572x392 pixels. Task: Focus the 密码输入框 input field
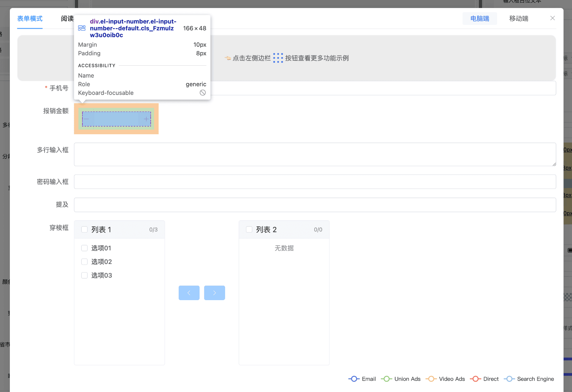[315, 182]
